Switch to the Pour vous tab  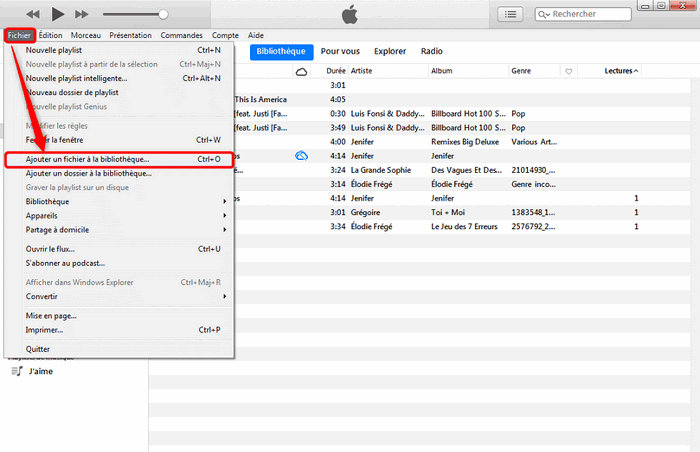click(340, 51)
